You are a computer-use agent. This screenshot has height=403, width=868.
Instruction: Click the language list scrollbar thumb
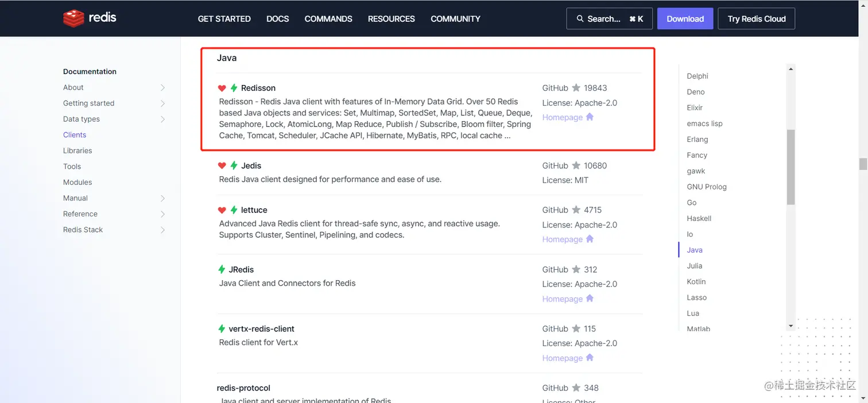(x=790, y=167)
